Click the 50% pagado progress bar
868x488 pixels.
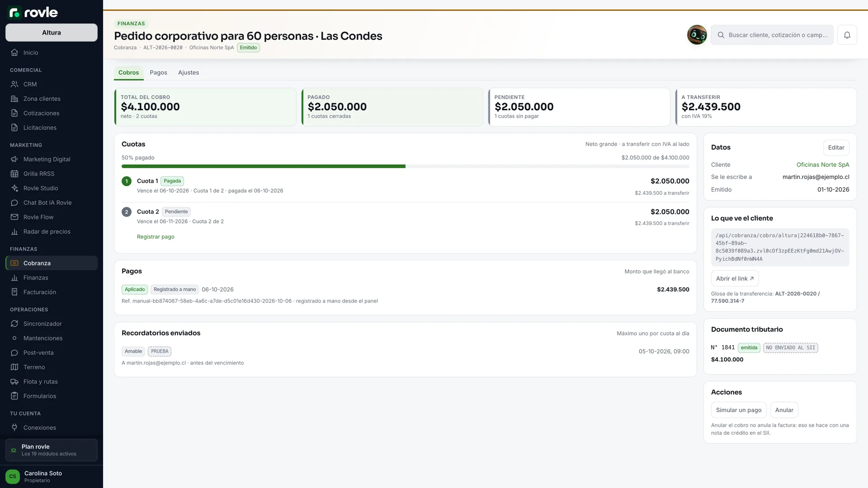coord(405,166)
